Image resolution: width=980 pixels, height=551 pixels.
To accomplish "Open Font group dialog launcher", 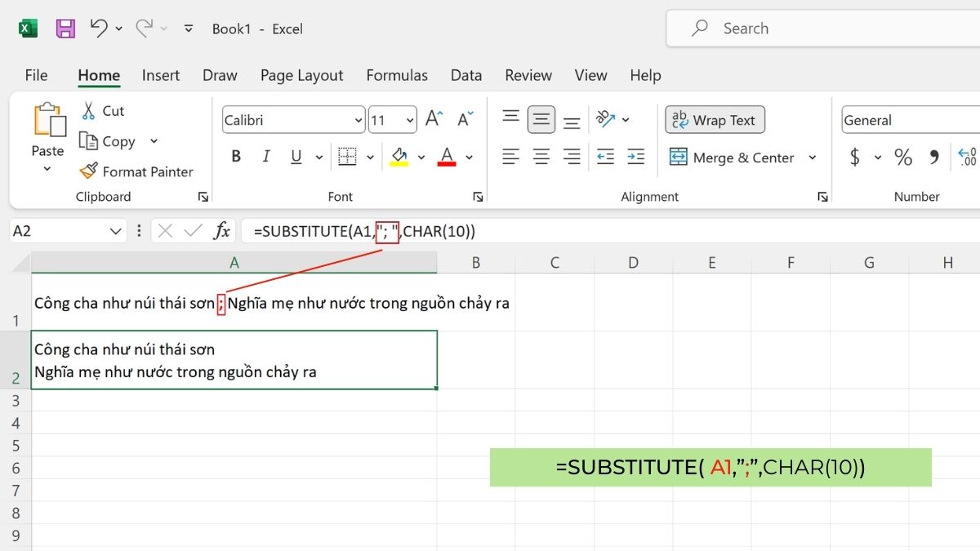I will (478, 197).
